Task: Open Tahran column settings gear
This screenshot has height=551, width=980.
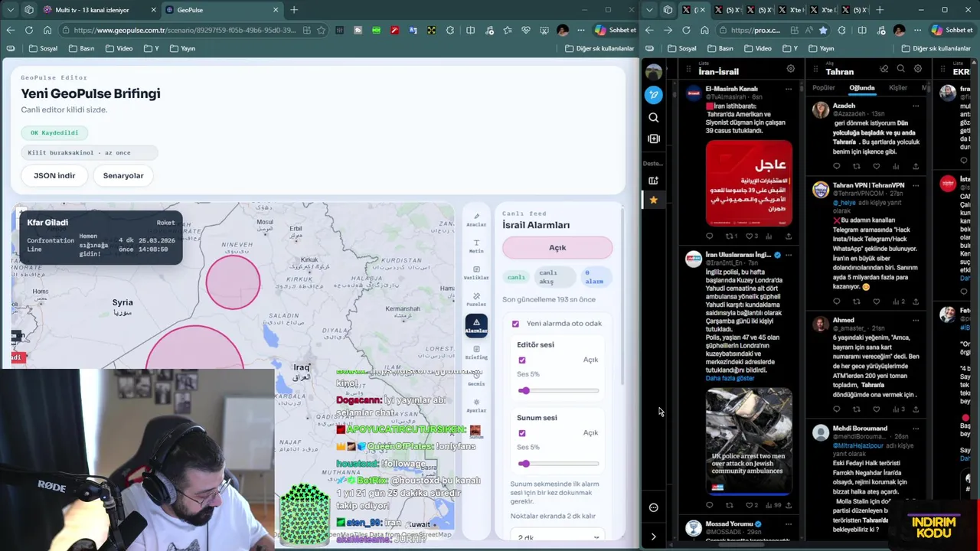Action: 917,69
